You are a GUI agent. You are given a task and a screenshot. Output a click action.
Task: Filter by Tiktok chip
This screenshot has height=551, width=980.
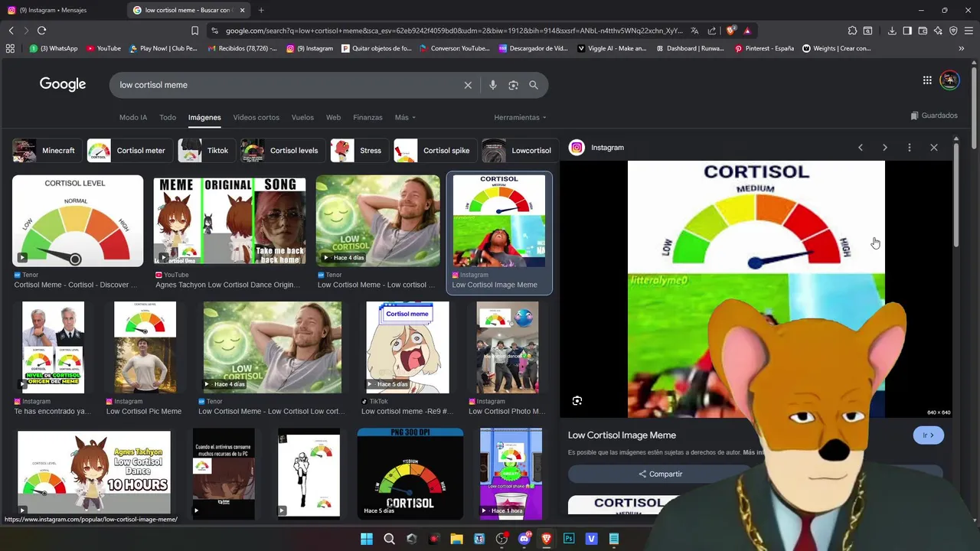(x=206, y=151)
